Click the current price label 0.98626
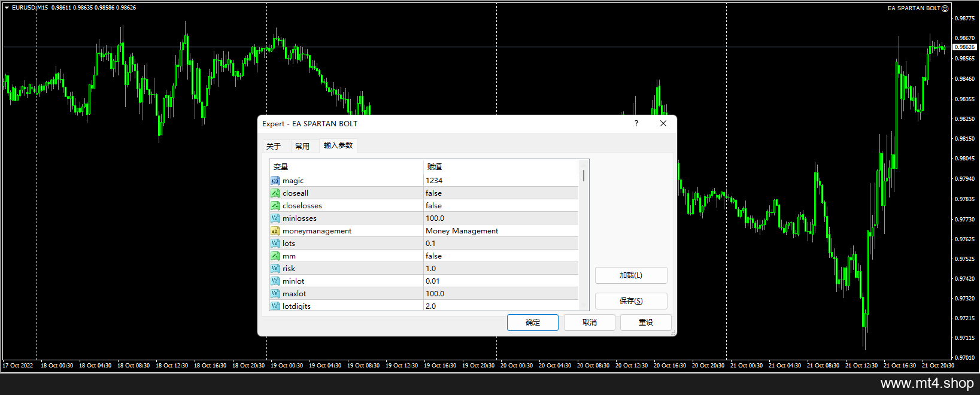The height and width of the screenshot is (395, 980). [x=964, y=47]
